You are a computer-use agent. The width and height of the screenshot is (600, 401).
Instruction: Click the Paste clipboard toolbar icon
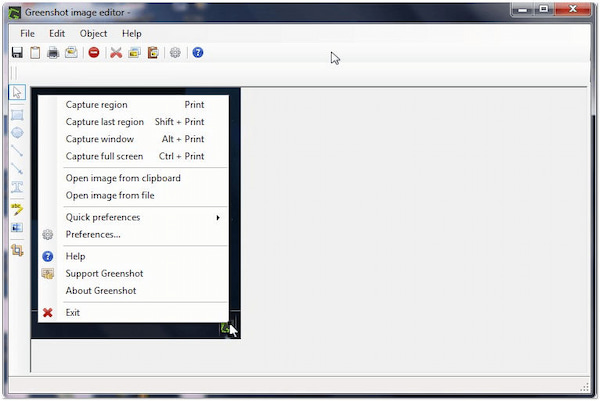[153, 52]
